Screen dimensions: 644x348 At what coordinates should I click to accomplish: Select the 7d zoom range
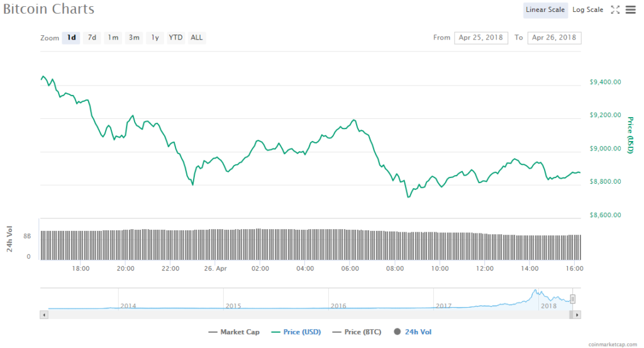tap(92, 38)
